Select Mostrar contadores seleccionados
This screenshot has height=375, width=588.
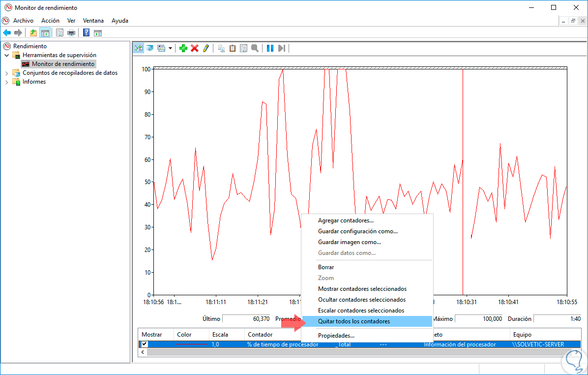click(367, 289)
